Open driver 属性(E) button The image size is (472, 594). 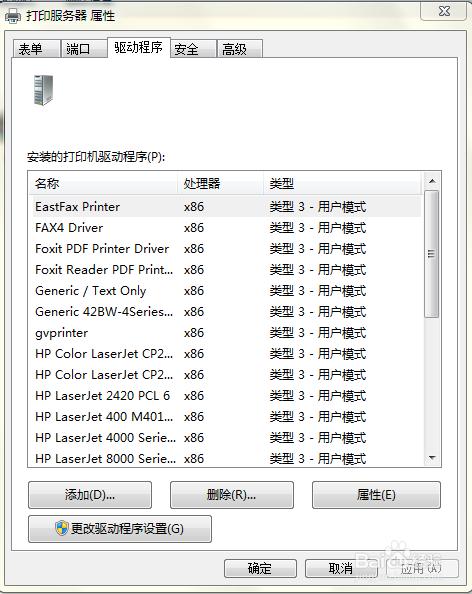376,495
